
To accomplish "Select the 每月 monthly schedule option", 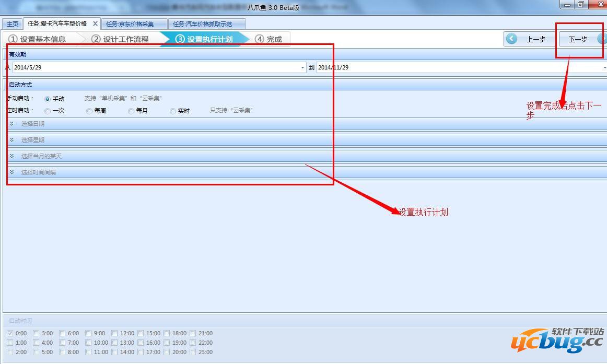I will (x=131, y=111).
